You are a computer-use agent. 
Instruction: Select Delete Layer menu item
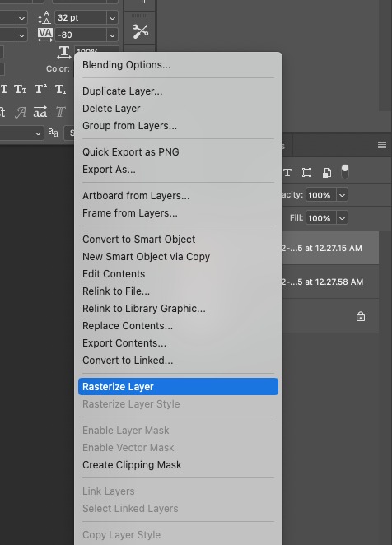click(x=178, y=109)
